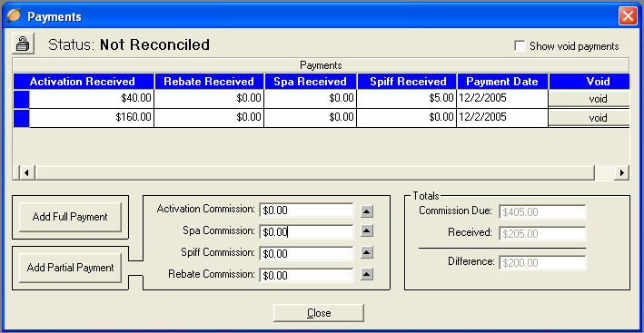The height and width of the screenshot is (333, 644).
Task: Click the $40.00 activation received cell
Action: pyautogui.click(x=91, y=99)
